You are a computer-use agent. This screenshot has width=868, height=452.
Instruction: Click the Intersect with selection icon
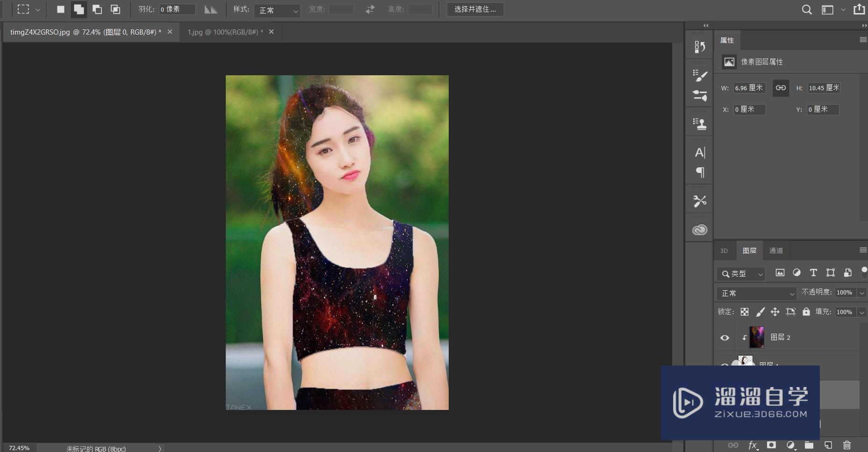[x=115, y=9]
